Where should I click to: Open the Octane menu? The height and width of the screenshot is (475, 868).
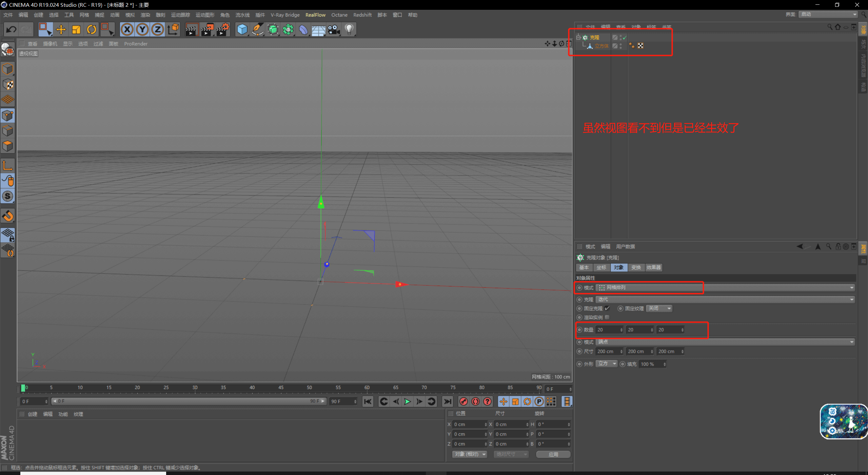click(x=339, y=15)
